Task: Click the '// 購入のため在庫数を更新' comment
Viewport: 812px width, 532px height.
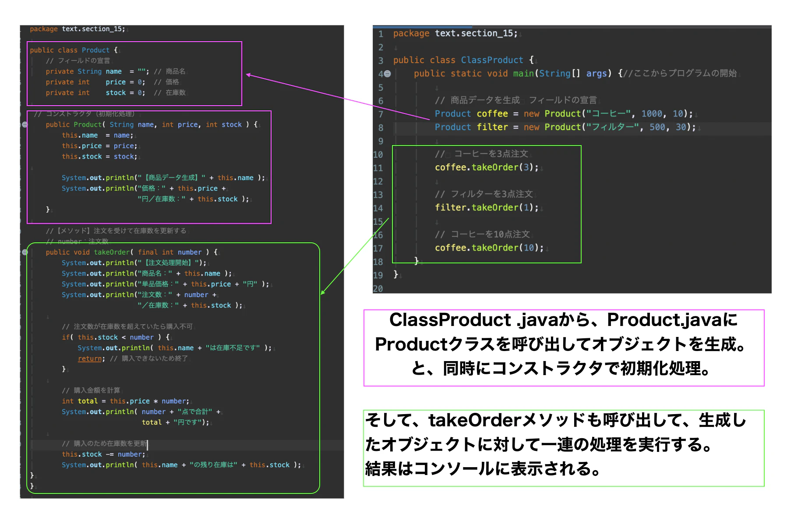Action: coord(104,444)
